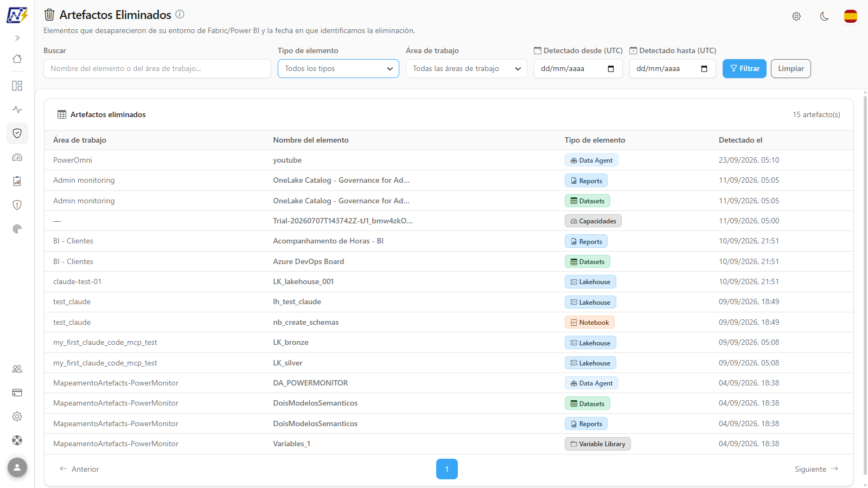The width and height of the screenshot is (868, 488).
Task: Open the users icon in sidebar
Action: click(17, 369)
